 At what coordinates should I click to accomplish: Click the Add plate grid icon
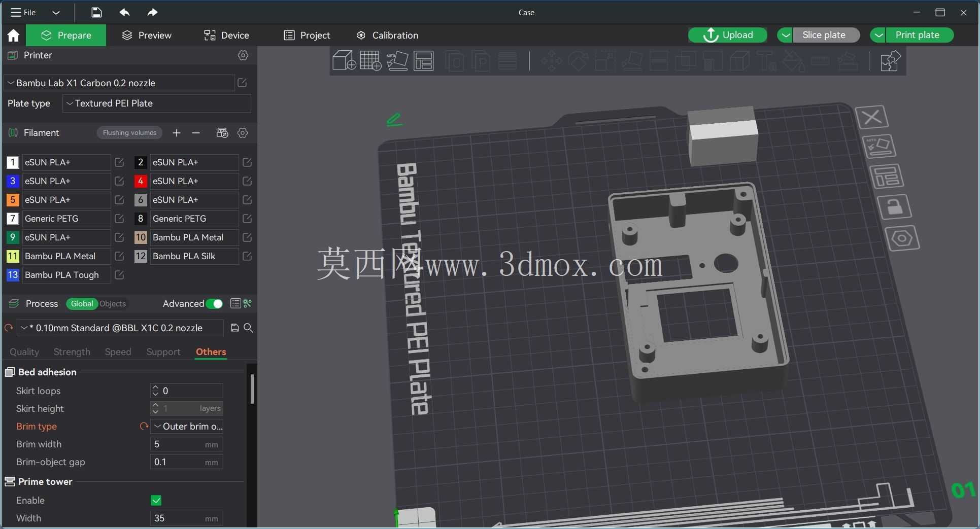370,60
